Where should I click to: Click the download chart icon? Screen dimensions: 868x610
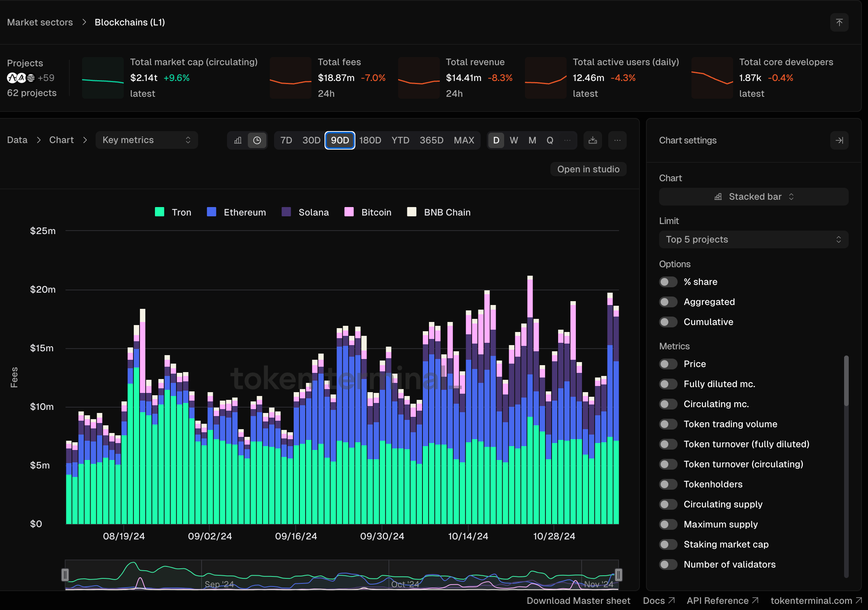point(593,140)
